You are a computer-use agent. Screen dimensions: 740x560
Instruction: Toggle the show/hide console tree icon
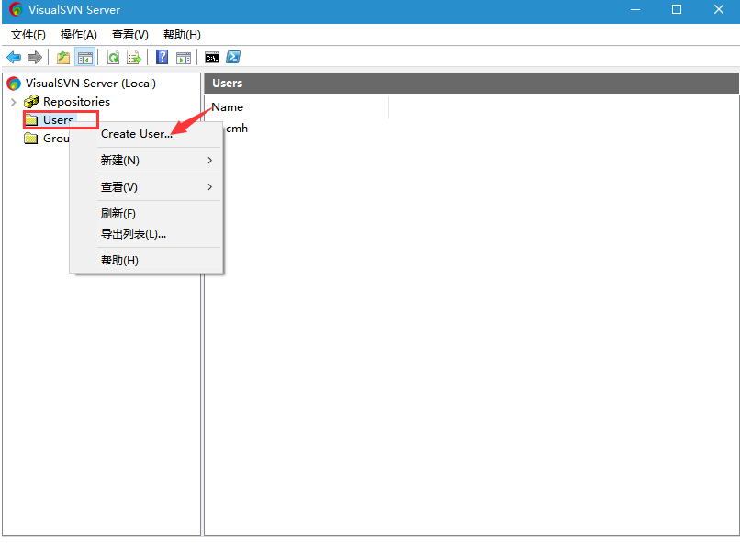[x=85, y=58]
